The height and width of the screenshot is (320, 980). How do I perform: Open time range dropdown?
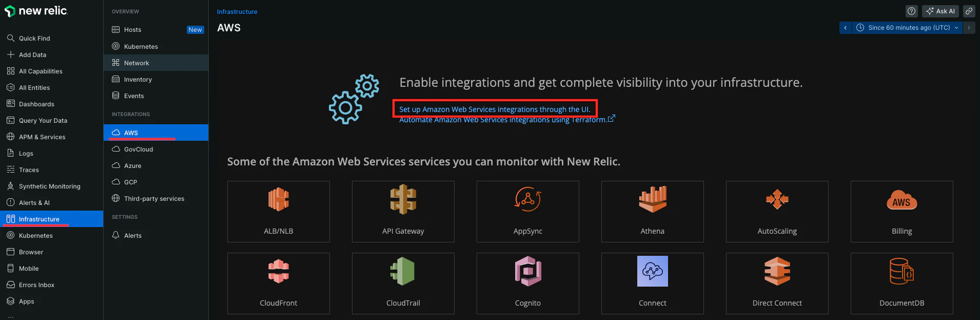tap(907, 28)
